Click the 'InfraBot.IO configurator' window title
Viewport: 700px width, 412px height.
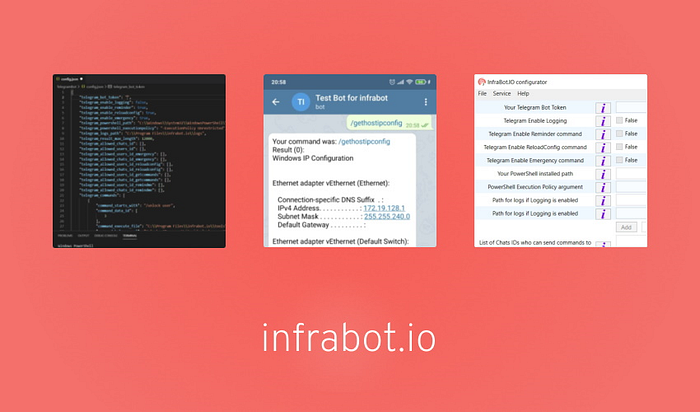[517, 82]
